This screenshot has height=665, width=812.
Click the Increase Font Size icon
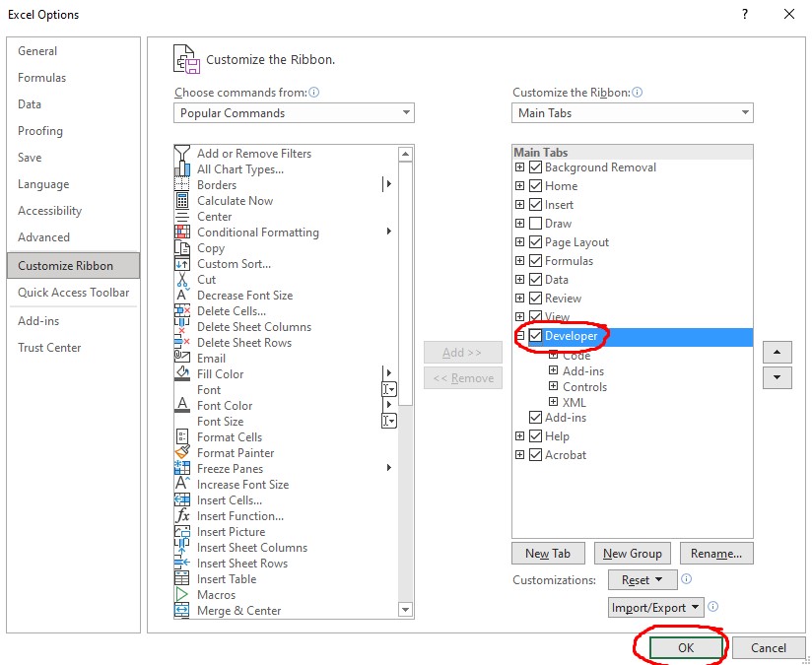[181, 485]
